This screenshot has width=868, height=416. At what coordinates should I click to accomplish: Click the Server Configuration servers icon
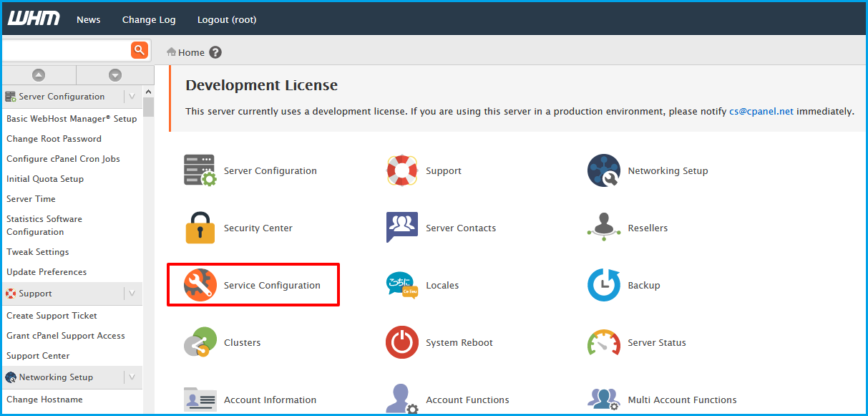(199, 170)
